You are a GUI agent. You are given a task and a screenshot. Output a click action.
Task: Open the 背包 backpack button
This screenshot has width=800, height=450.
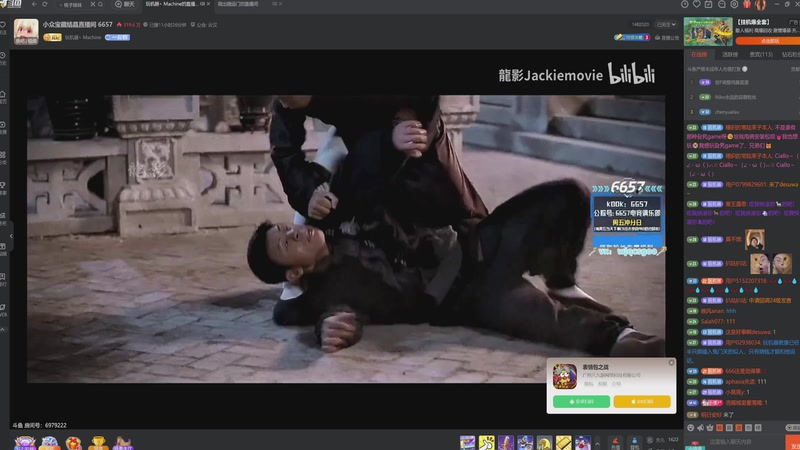coord(634,443)
